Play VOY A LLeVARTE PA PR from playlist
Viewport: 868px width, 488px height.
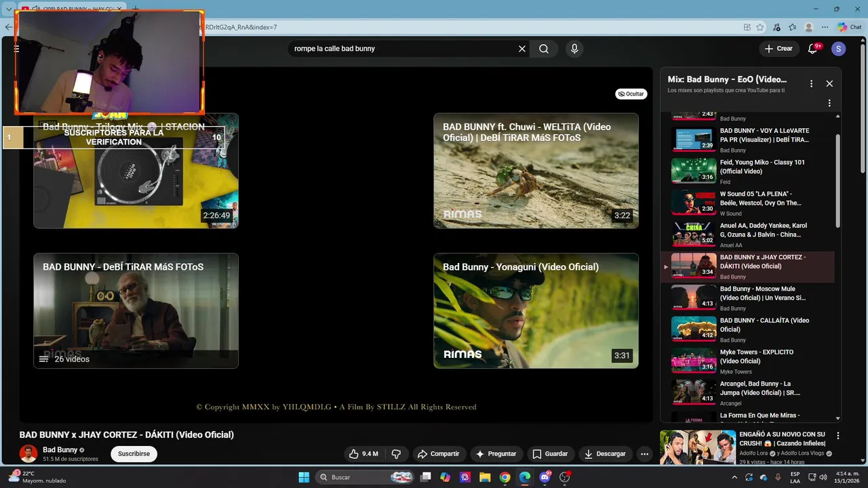tap(747, 140)
